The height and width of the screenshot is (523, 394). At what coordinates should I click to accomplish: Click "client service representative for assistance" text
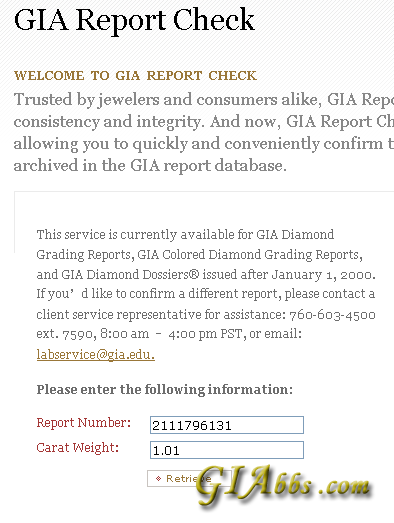(159, 315)
